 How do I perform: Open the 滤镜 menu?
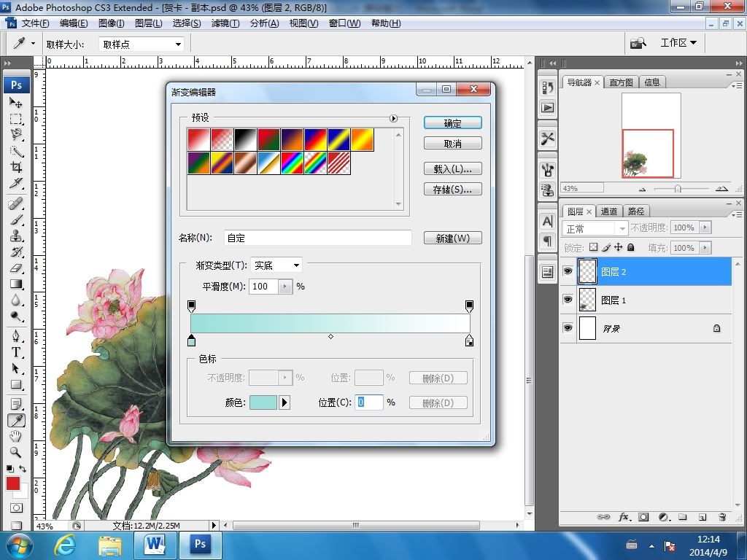tap(225, 23)
